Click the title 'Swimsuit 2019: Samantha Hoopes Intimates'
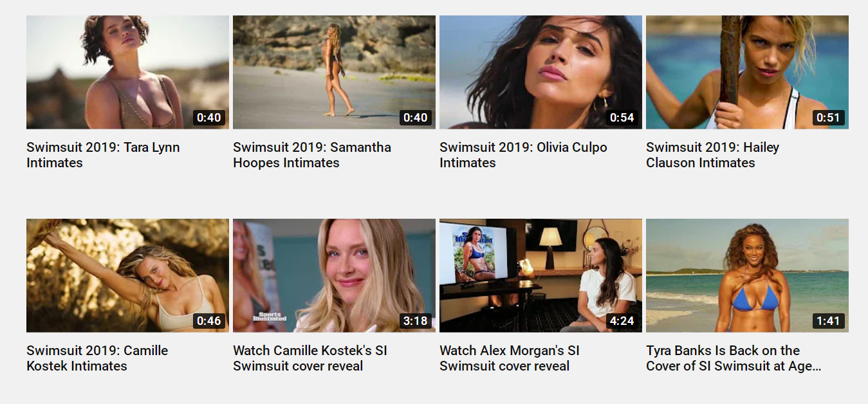Viewport: 868px width, 404px height. click(x=312, y=155)
